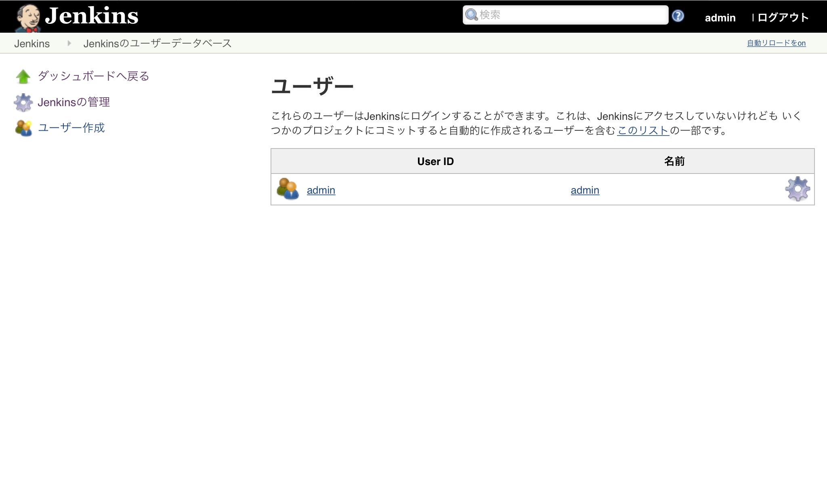Click inside the 検索 search field
Image resolution: width=827 pixels, height=504 pixels.
coord(565,15)
